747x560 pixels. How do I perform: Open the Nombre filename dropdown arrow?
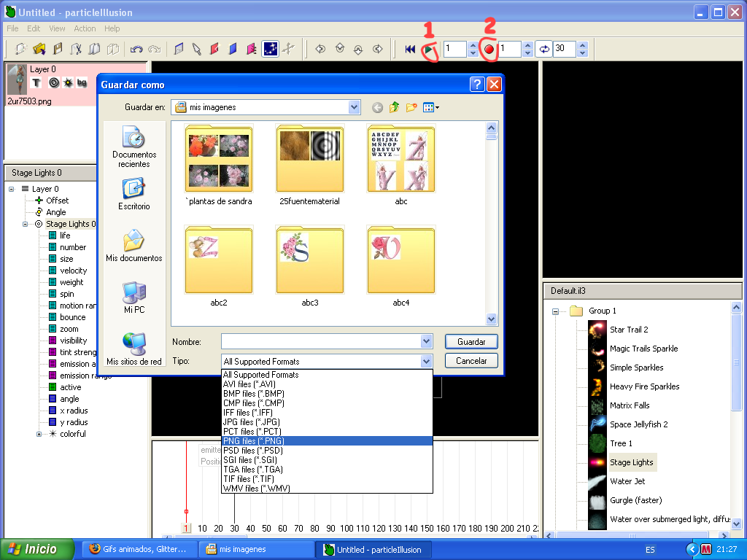click(x=426, y=341)
